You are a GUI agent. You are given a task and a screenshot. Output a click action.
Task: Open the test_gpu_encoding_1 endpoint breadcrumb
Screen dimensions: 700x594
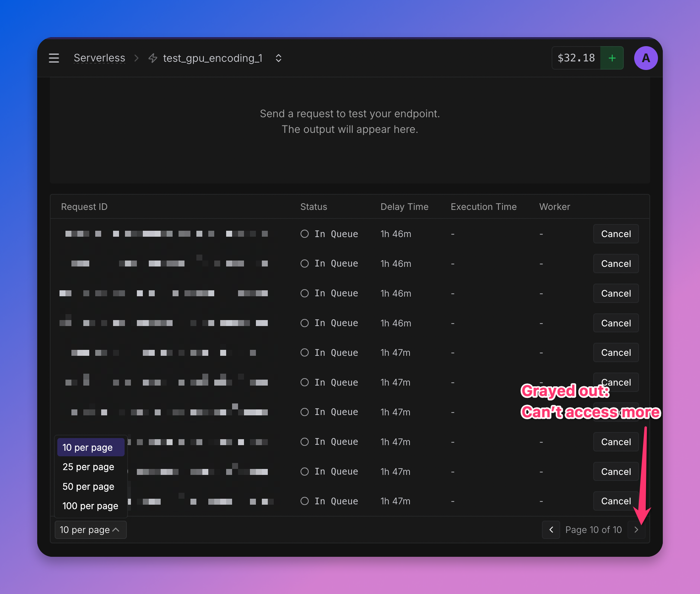[x=213, y=58]
